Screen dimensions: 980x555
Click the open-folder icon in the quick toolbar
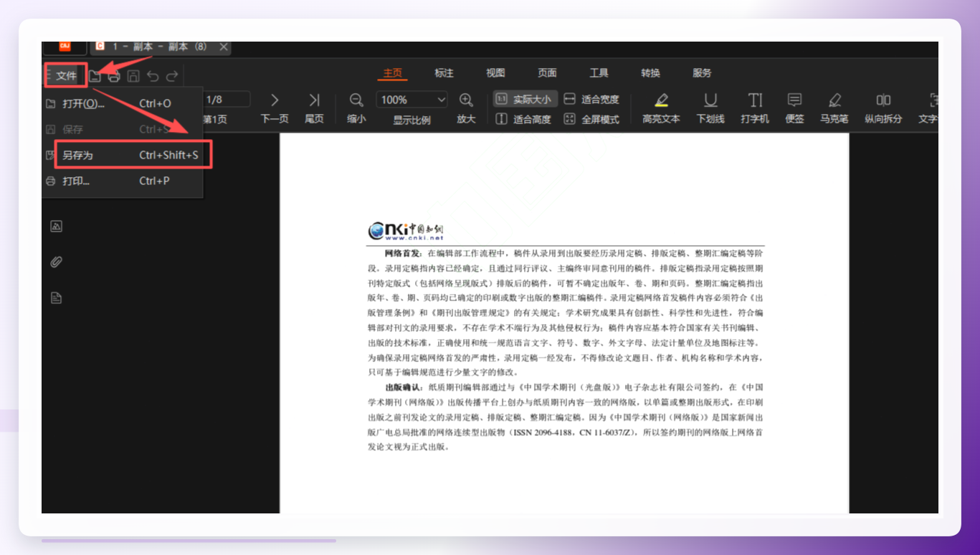[x=95, y=76]
